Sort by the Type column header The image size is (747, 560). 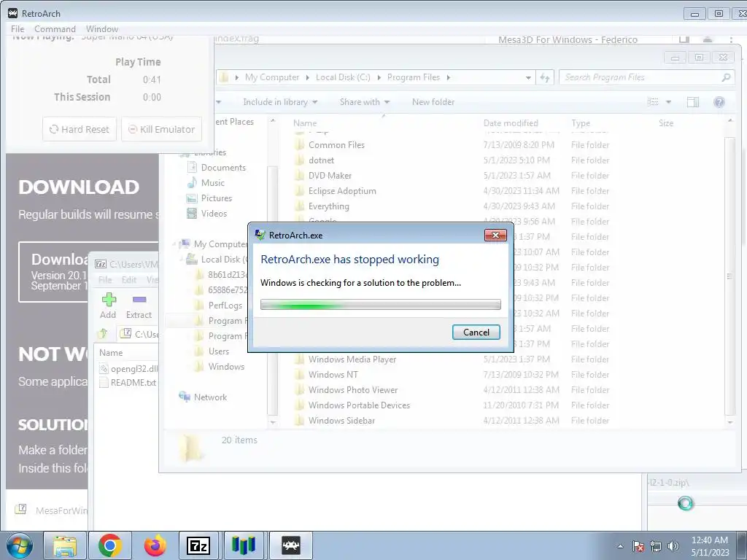click(x=581, y=122)
